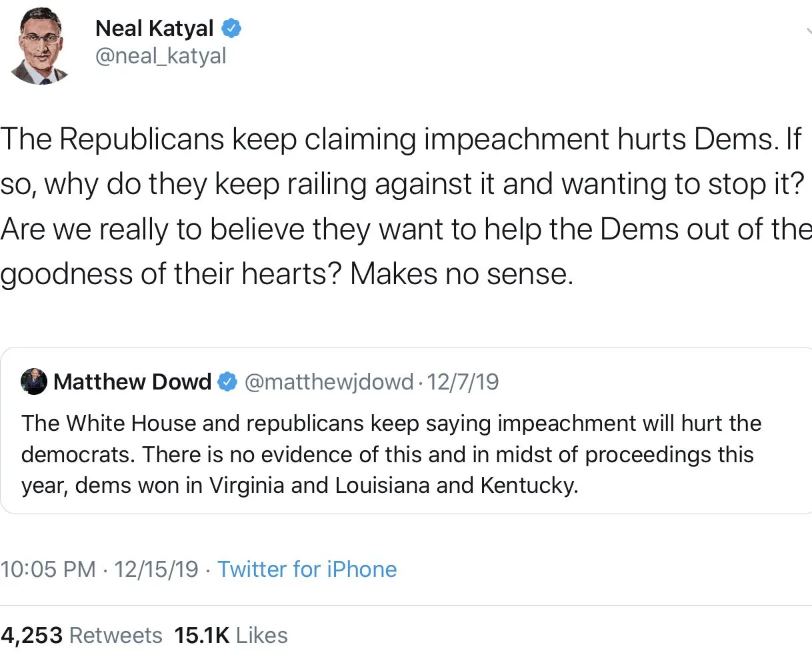Open the Neal Katyal display name
Screen dimensions: 812x657
[x=154, y=29]
